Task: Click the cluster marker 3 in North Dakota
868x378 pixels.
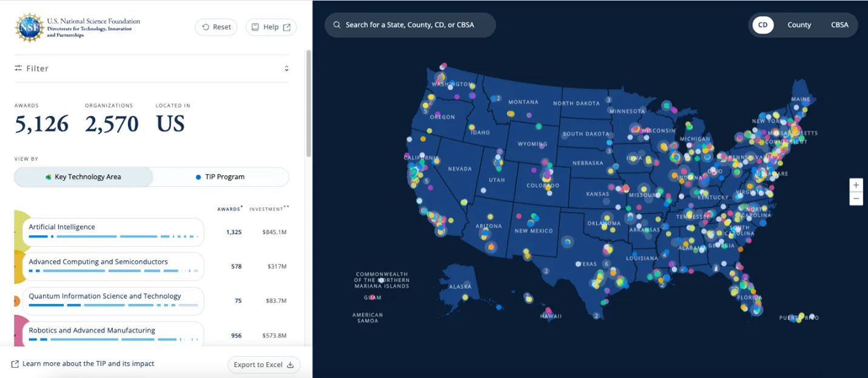Action: 609,100
